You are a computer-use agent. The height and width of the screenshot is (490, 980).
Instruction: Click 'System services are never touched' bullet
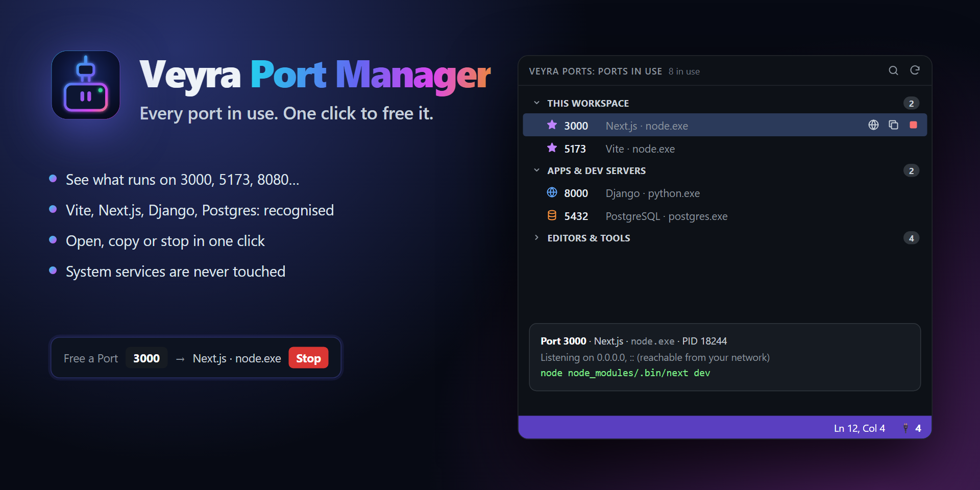[176, 272]
